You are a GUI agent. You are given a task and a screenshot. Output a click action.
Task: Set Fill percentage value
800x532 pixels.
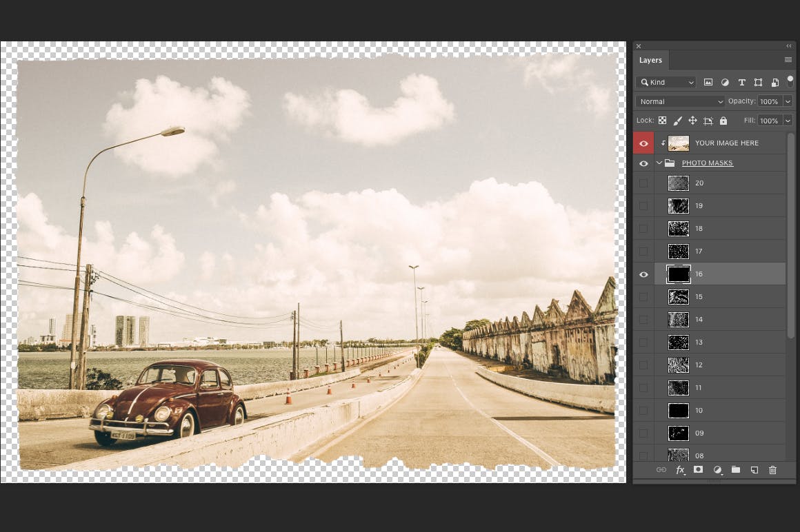click(x=769, y=121)
